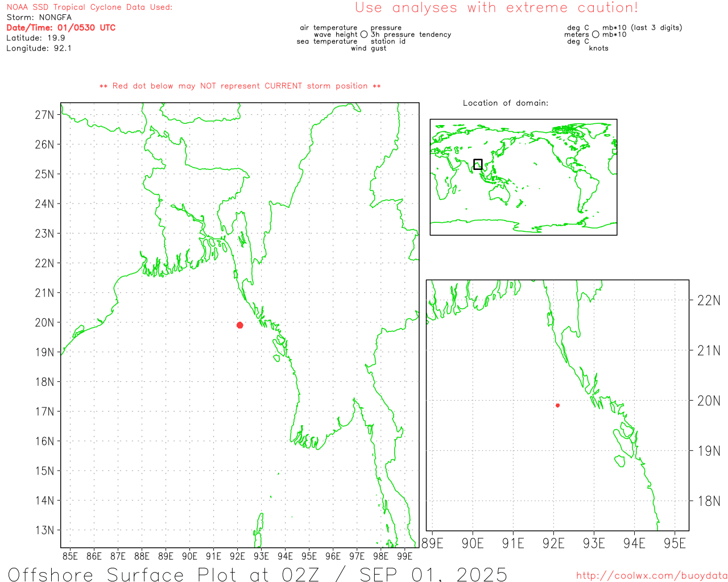Click the '89E' label on zoomed inset map

[432, 543]
